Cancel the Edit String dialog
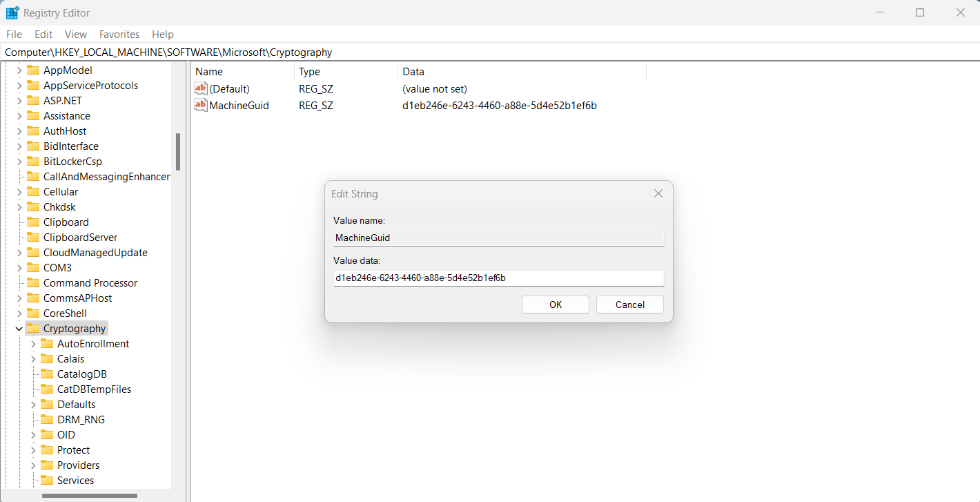The width and height of the screenshot is (980, 502). (x=630, y=305)
